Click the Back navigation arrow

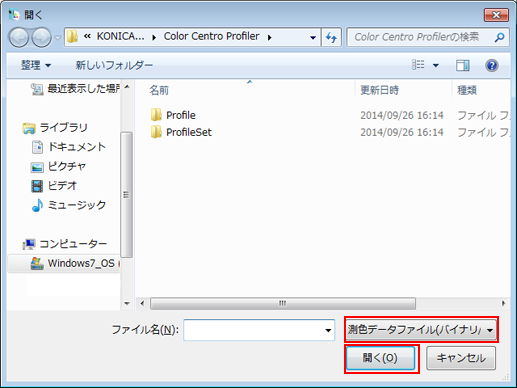[19, 37]
